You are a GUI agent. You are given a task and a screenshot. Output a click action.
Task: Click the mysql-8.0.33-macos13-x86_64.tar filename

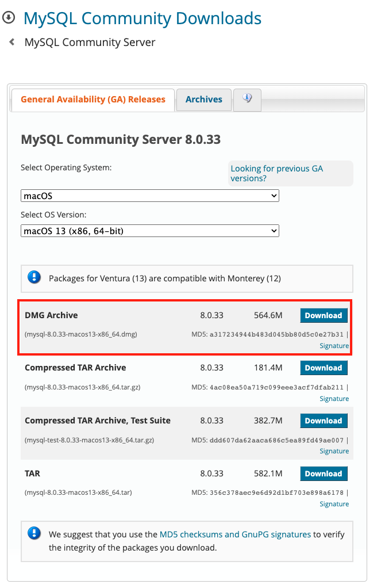click(78, 492)
